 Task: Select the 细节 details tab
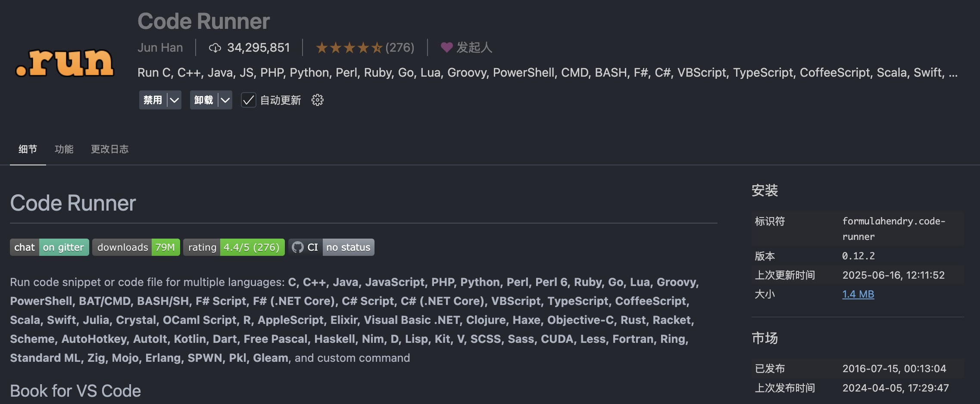[28, 149]
